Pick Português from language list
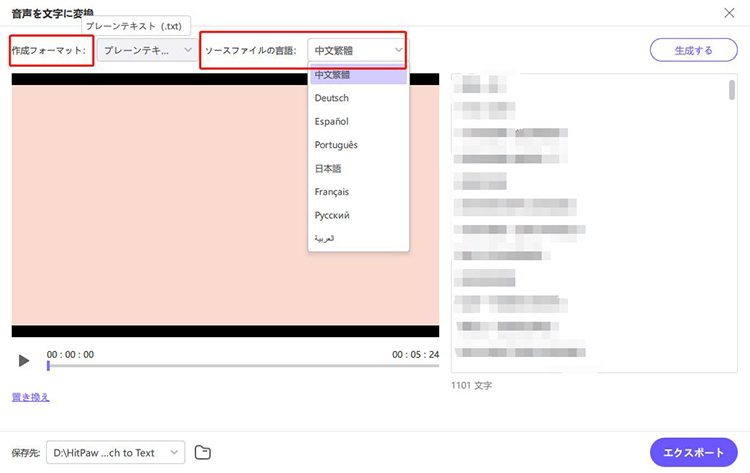 pyautogui.click(x=358, y=145)
